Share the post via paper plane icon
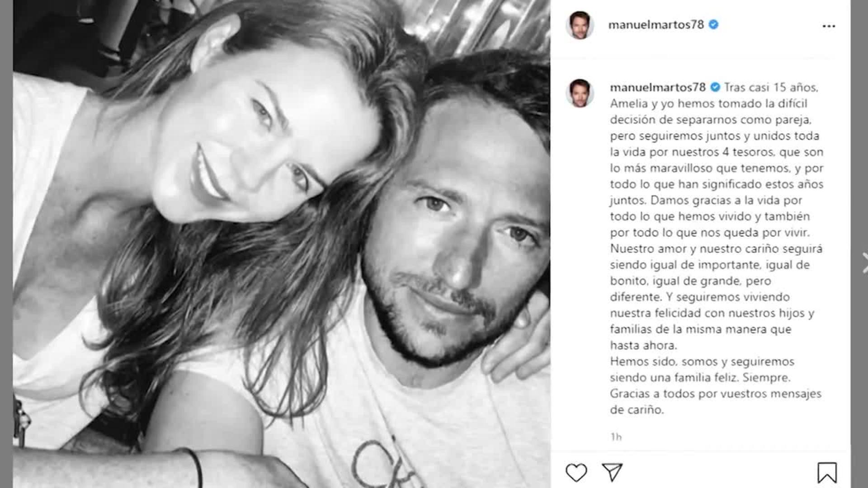This screenshot has height=488, width=868. (612, 472)
